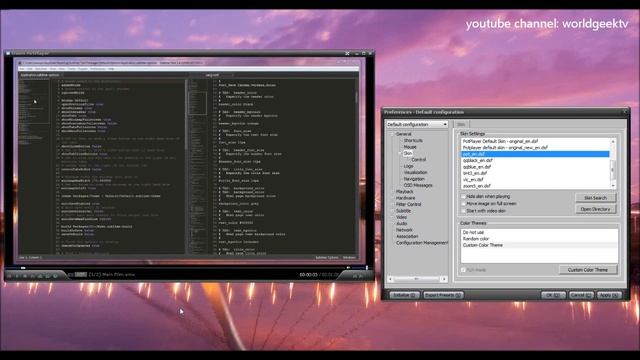Click the Cancel button in Preferences
The height and width of the screenshot is (360, 640).
581,295
